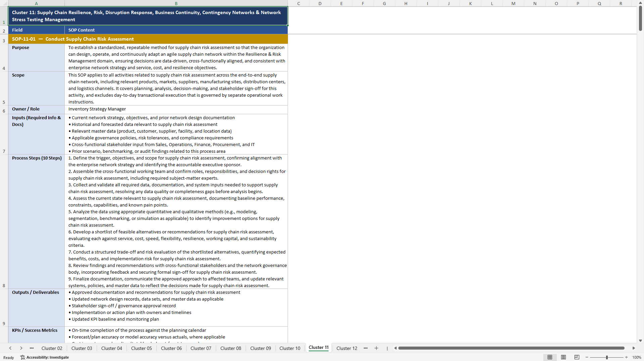The image size is (644, 361).
Task: Click 'KPIs / Success Metrics' label cell
Action: (36, 335)
